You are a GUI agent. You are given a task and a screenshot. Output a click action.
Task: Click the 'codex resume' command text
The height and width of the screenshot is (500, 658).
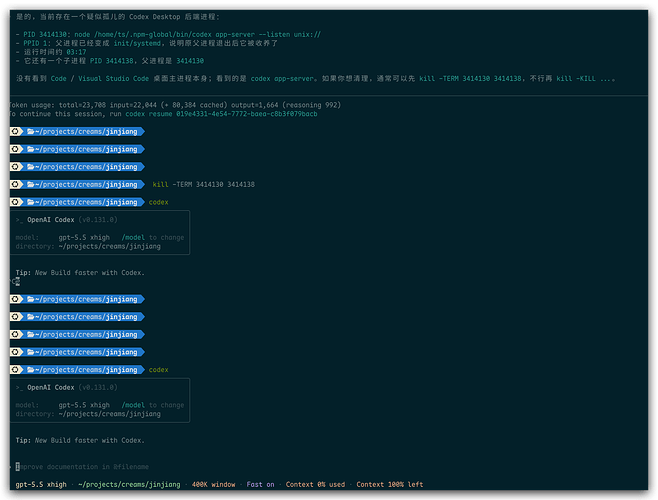click(x=149, y=114)
